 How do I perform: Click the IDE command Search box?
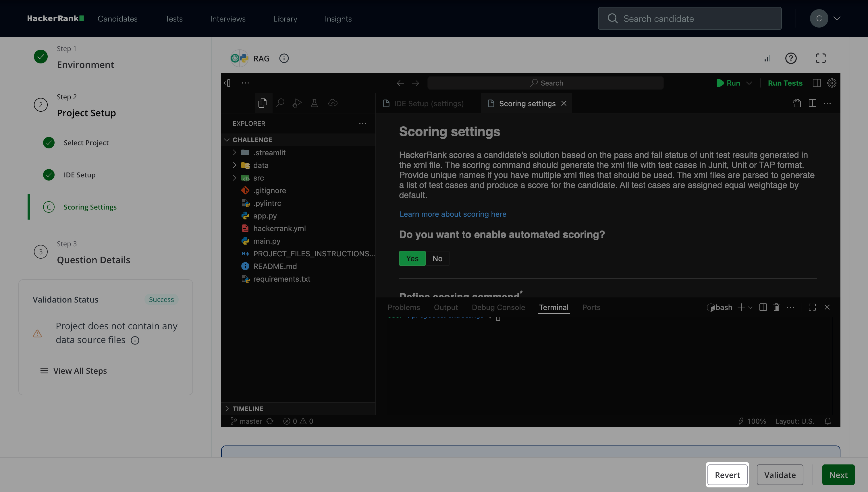pos(545,83)
